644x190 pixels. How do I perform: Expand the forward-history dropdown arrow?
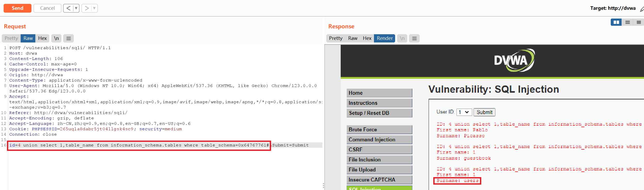[94, 8]
